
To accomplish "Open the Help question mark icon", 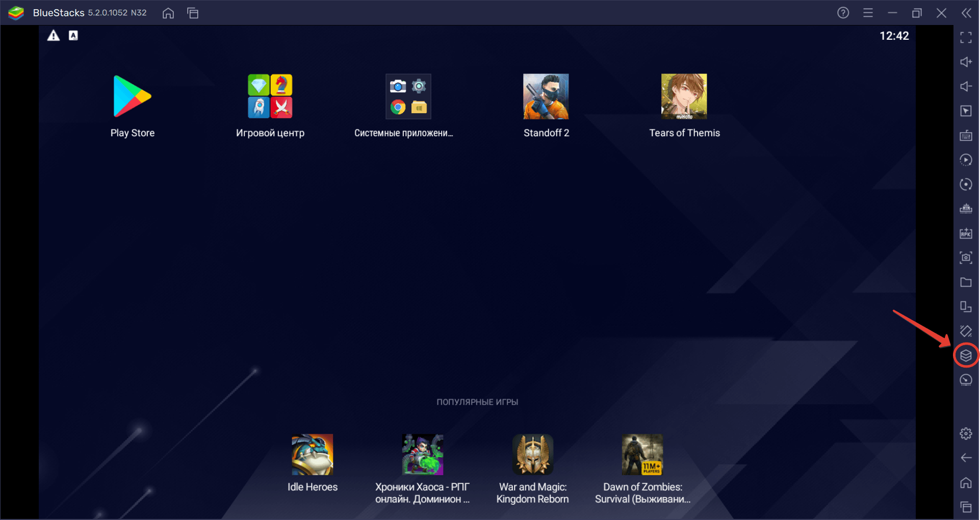I will click(x=843, y=13).
